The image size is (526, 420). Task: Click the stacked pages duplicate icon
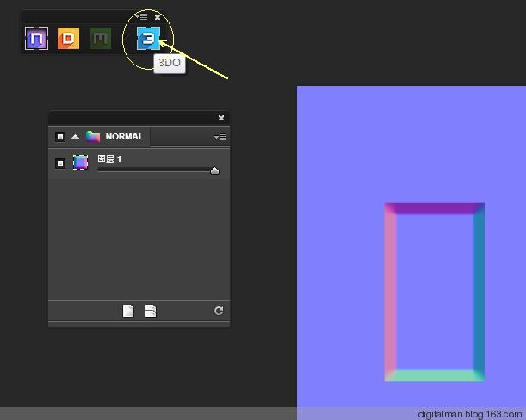click(x=151, y=311)
